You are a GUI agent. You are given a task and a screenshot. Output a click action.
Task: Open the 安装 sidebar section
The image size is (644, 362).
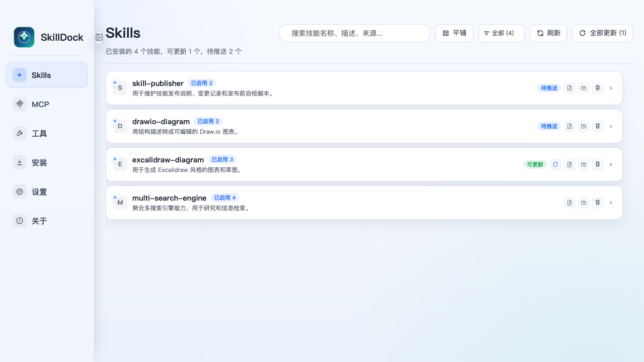click(47, 162)
